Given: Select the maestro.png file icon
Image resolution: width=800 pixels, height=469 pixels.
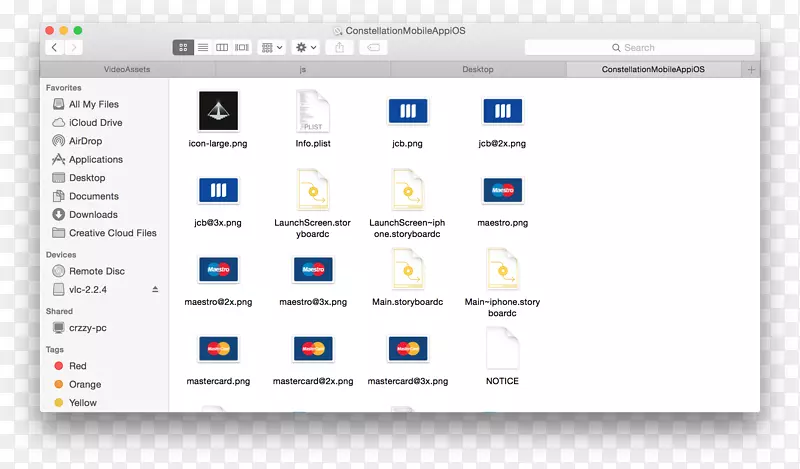Looking at the screenshot, I should pyautogui.click(x=502, y=190).
